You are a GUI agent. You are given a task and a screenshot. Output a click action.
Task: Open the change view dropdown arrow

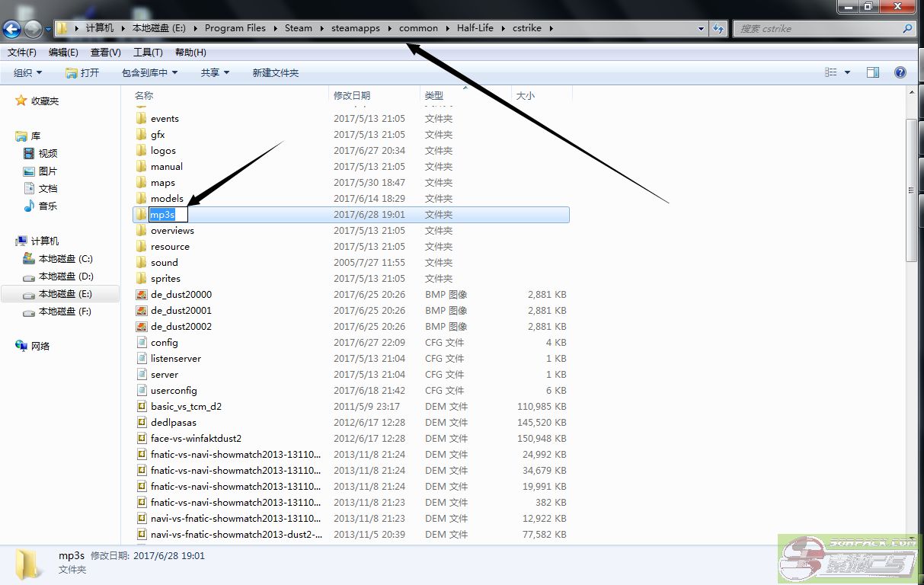click(847, 72)
